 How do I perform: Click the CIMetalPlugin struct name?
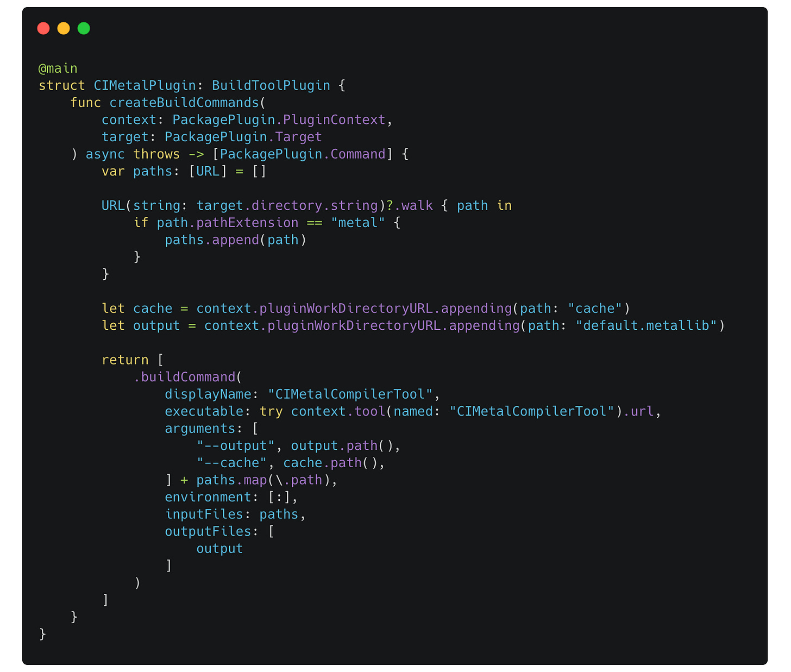145,86
